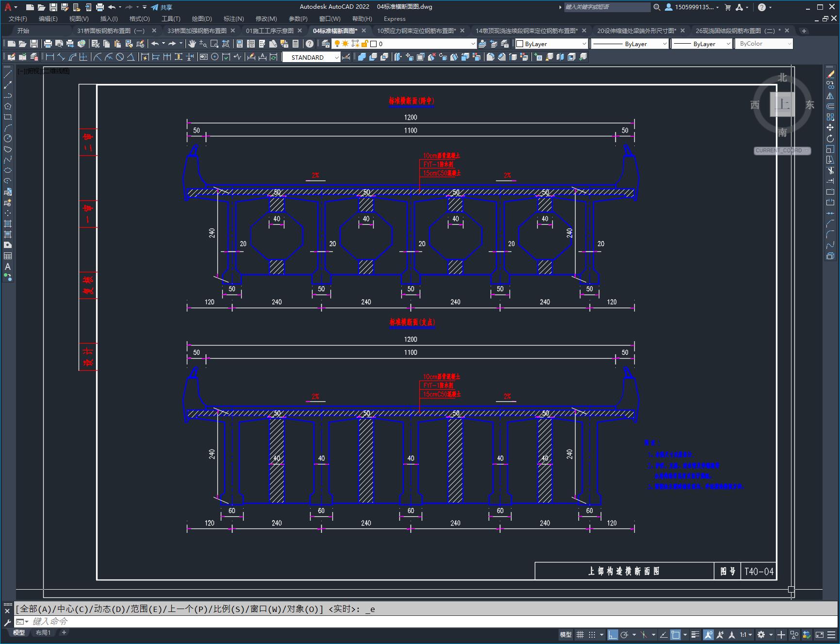Click the Pan (hand) tool icon
The width and height of the screenshot is (840, 644).
click(192, 44)
